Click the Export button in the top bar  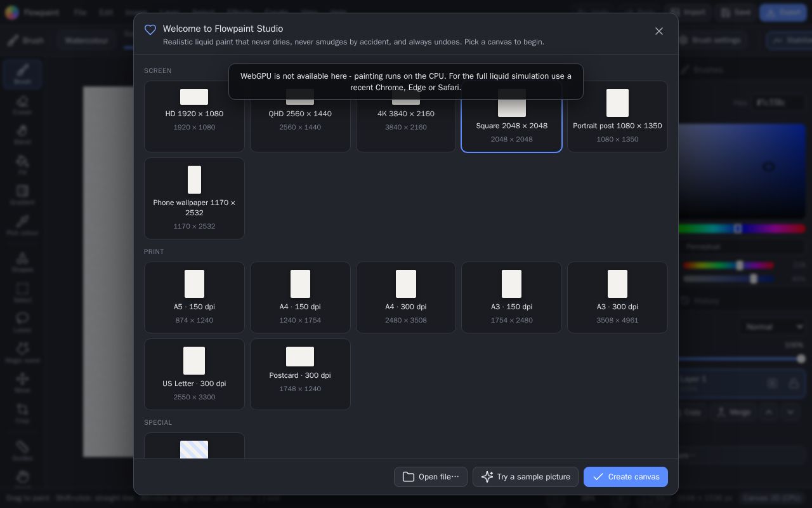click(783, 12)
